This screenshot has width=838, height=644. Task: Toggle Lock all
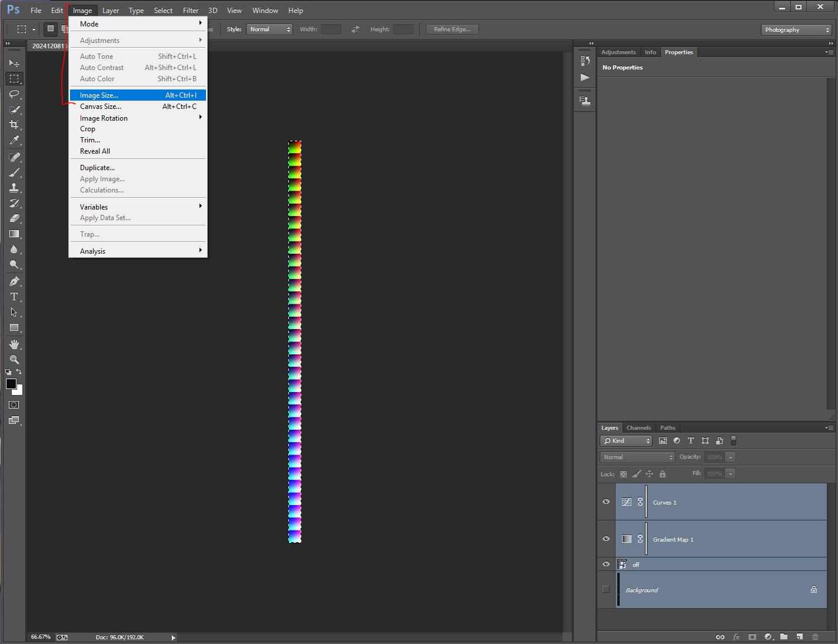663,474
